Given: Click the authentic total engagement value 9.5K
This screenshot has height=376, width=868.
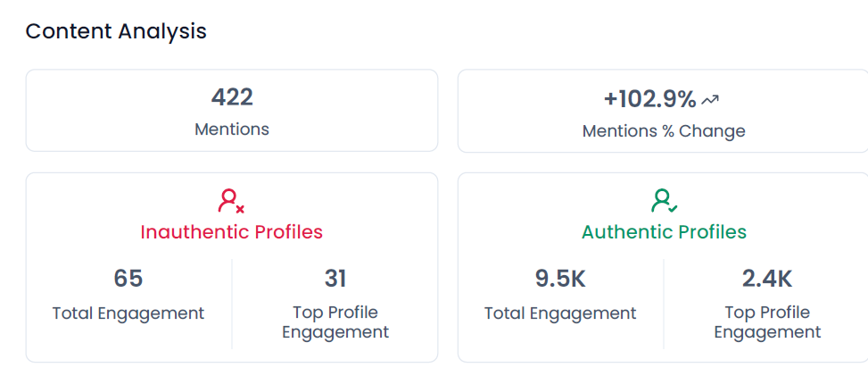Looking at the screenshot, I should [560, 279].
